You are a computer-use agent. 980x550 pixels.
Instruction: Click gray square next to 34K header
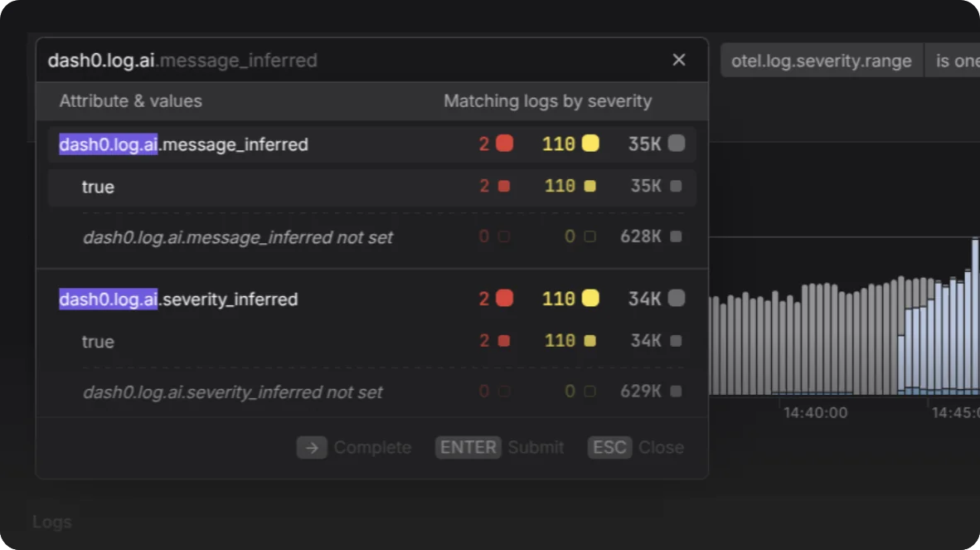(x=677, y=298)
